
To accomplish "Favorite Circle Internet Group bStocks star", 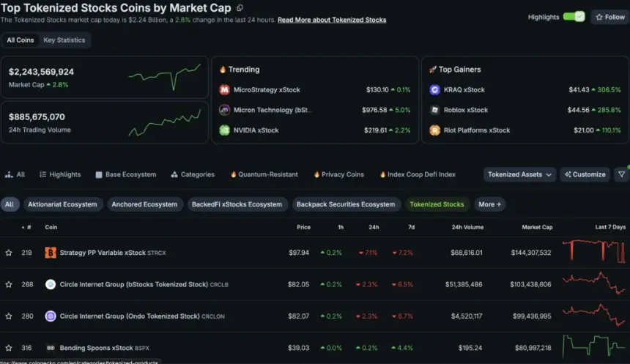I will pyautogui.click(x=9, y=284).
